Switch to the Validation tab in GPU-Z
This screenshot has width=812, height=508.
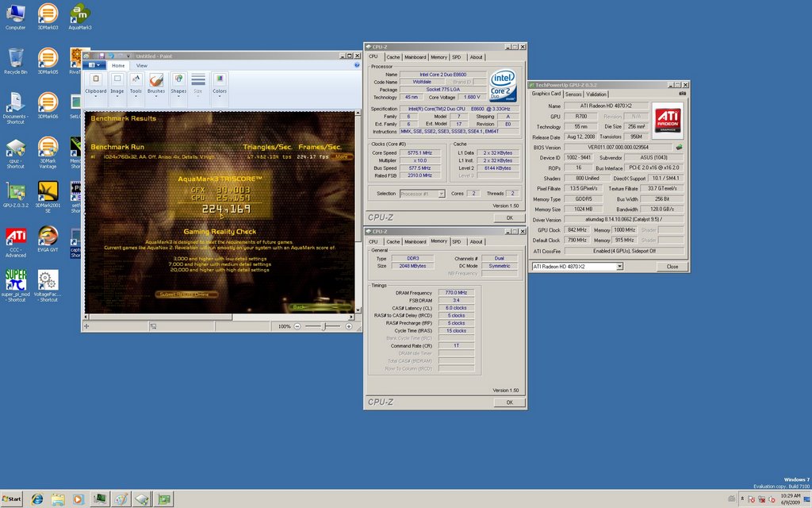pos(596,94)
